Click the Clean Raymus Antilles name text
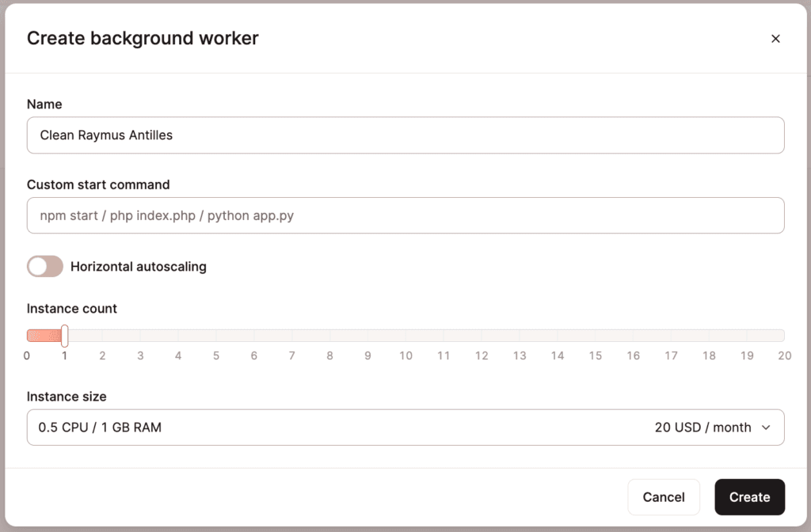 point(105,135)
